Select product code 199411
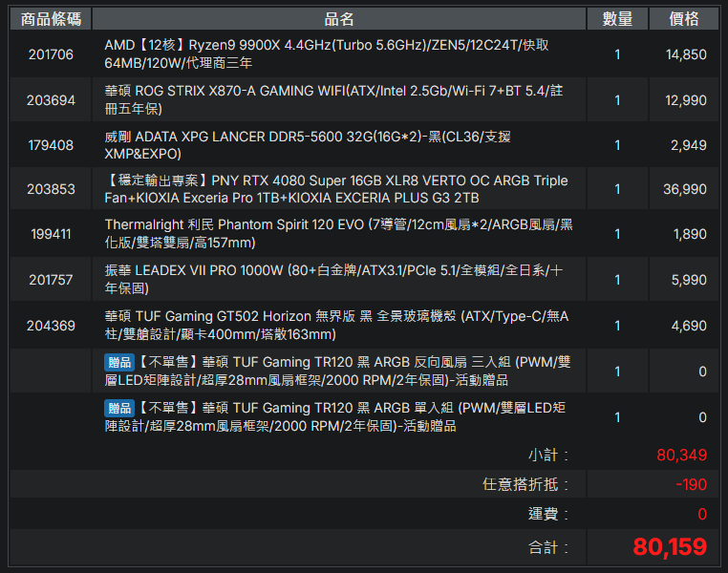Screen dimensions: 728x573 point(51,234)
